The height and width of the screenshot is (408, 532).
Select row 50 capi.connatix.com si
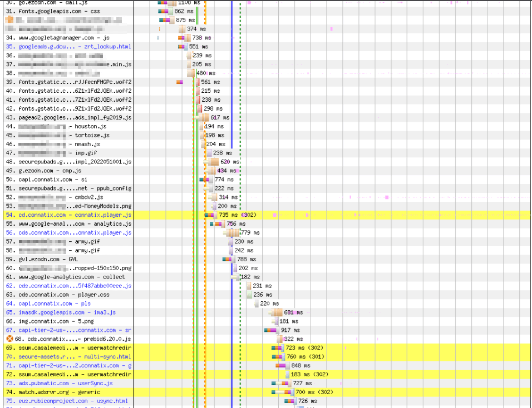click(x=47, y=179)
